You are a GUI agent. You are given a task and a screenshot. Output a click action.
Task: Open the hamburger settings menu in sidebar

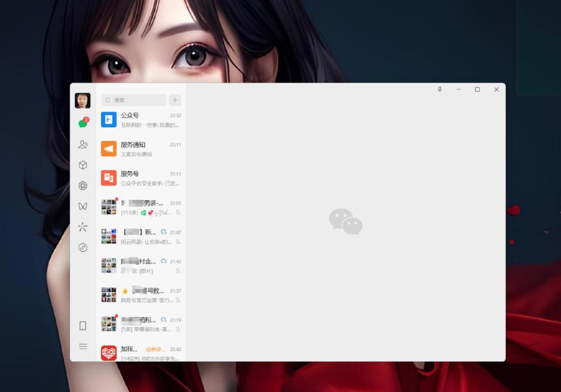pos(83,346)
